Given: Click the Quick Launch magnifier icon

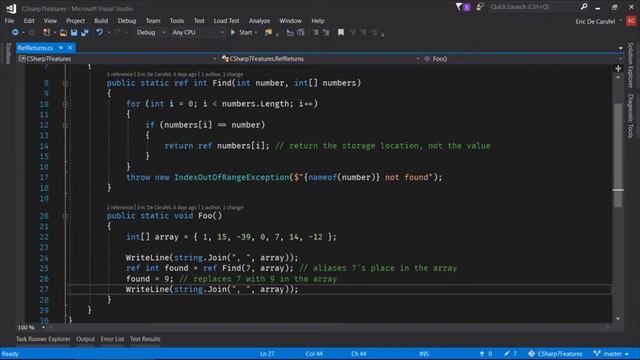Looking at the screenshot, I should coord(584,7).
